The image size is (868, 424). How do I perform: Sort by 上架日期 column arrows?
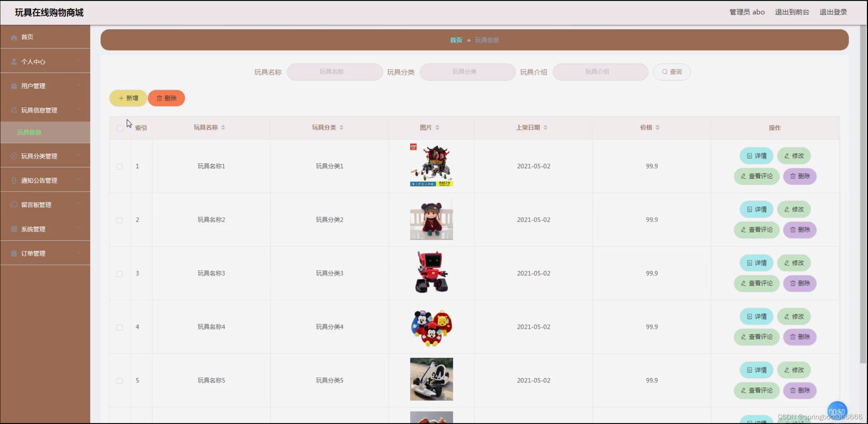(545, 127)
